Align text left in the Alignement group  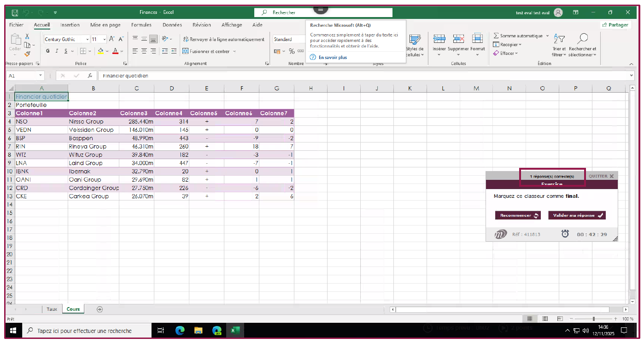[135, 51]
